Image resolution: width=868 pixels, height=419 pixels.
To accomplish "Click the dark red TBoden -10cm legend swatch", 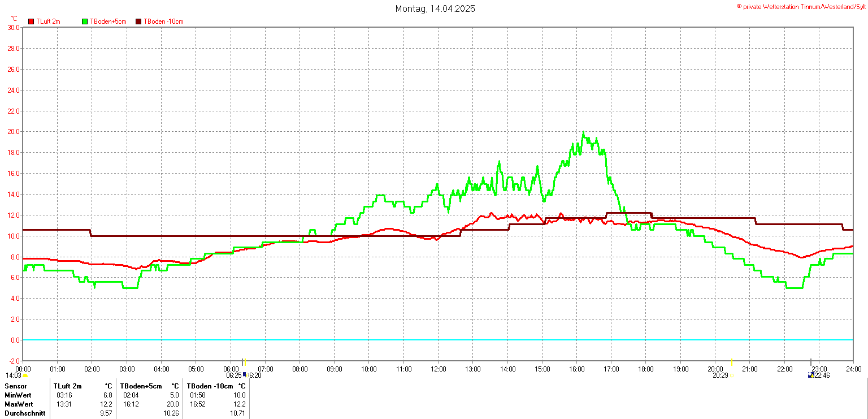I will pyautogui.click(x=138, y=21).
